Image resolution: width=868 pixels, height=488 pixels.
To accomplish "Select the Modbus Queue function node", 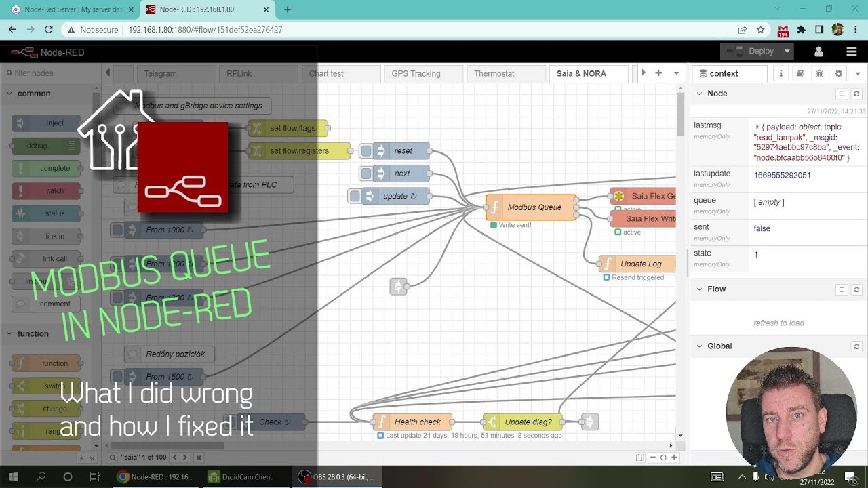I will click(x=531, y=207).
